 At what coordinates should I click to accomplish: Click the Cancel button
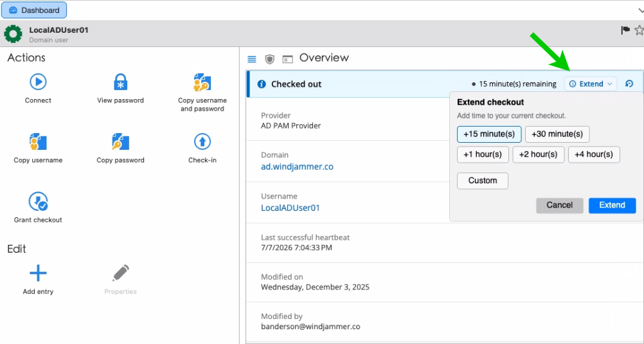coord(559,206)
